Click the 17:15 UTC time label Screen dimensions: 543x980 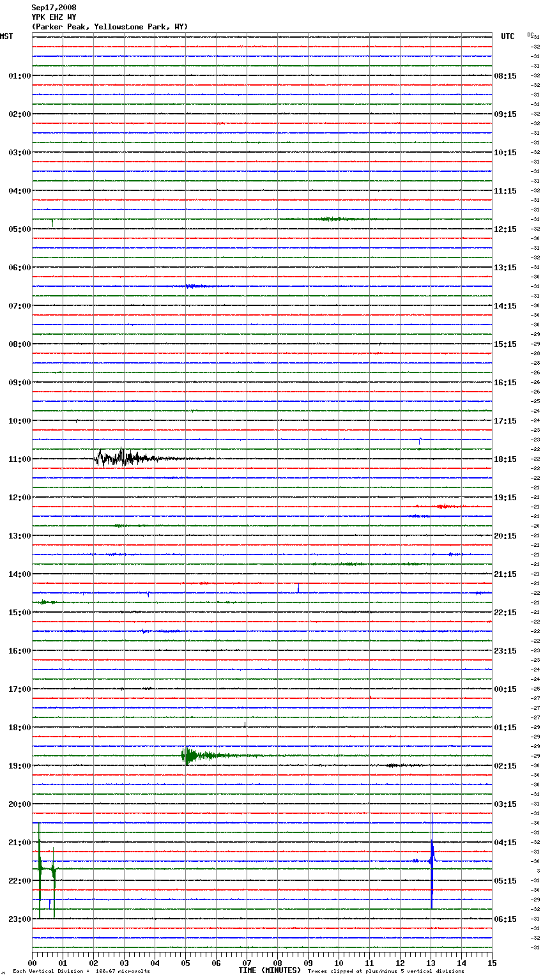click(x=505, y=421)
